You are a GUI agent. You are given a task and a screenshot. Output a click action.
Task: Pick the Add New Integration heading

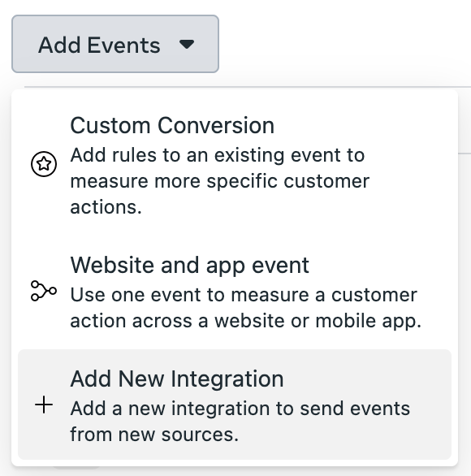[x=177, y=379]
